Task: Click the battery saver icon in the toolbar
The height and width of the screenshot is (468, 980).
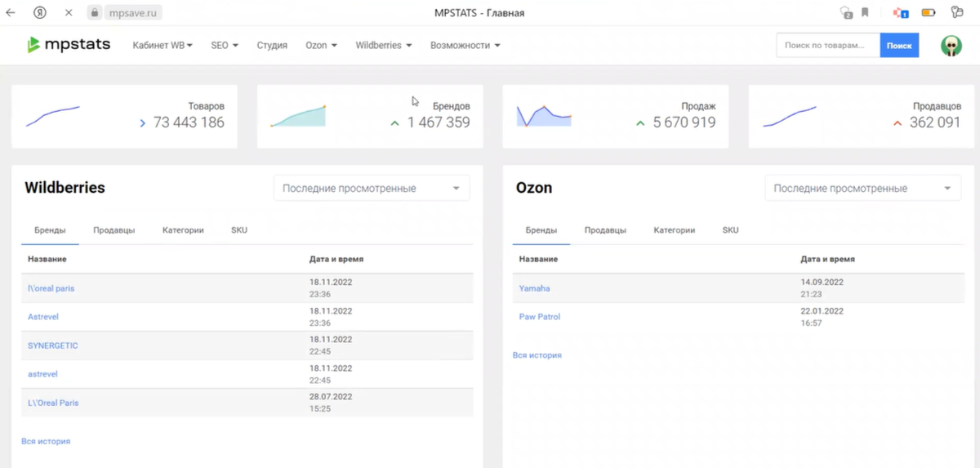Action: click(x=929, y=13)
